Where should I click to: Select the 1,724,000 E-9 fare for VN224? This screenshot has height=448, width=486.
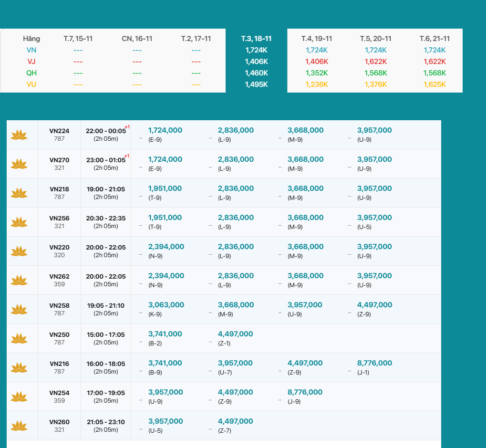[x=165, y=130]
